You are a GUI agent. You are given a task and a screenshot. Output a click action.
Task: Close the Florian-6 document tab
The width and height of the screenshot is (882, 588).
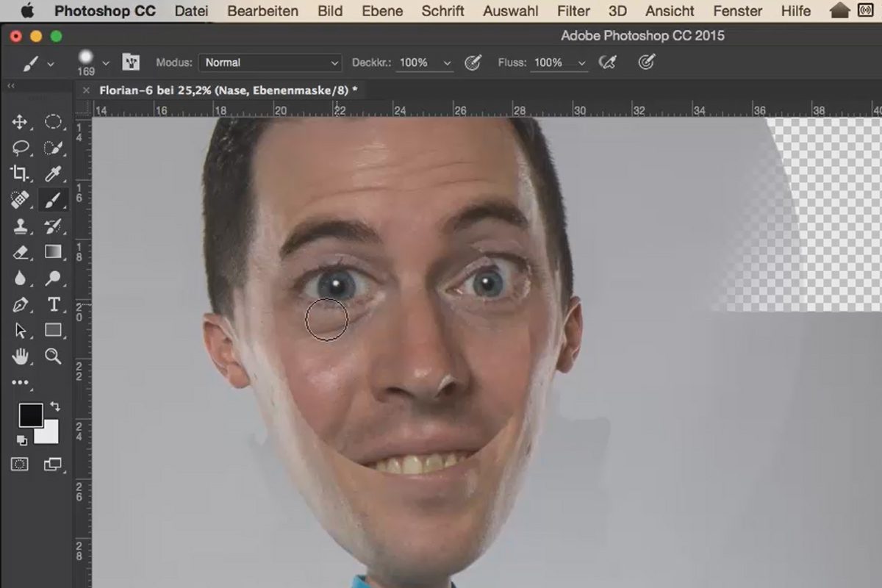[86, 90]
